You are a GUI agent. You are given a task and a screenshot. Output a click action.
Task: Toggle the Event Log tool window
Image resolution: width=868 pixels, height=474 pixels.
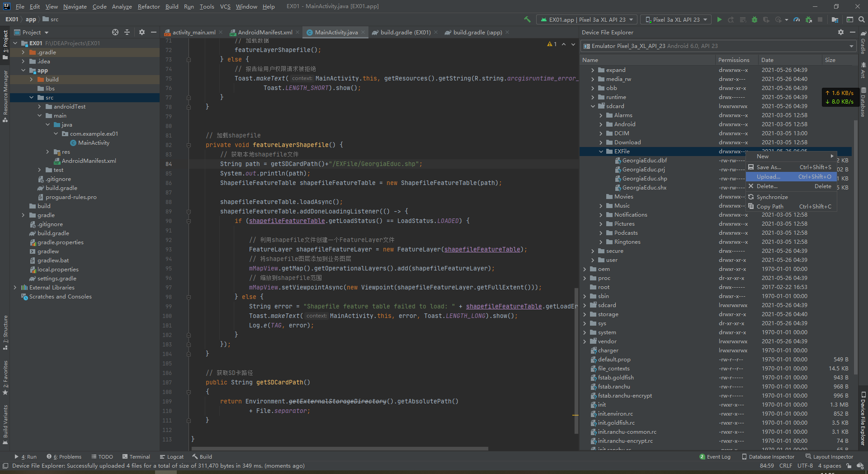(x=715, y=457)
